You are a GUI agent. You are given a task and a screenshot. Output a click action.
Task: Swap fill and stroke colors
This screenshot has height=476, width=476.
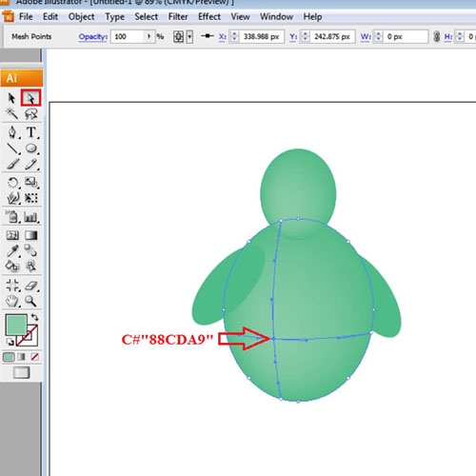(x=34, y=317)
